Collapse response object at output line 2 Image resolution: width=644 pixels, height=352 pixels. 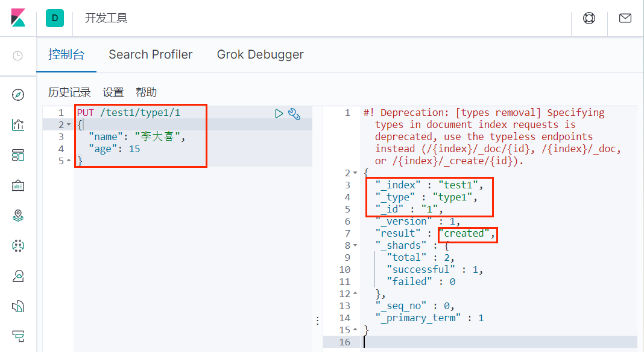click(x=355, y=173)
